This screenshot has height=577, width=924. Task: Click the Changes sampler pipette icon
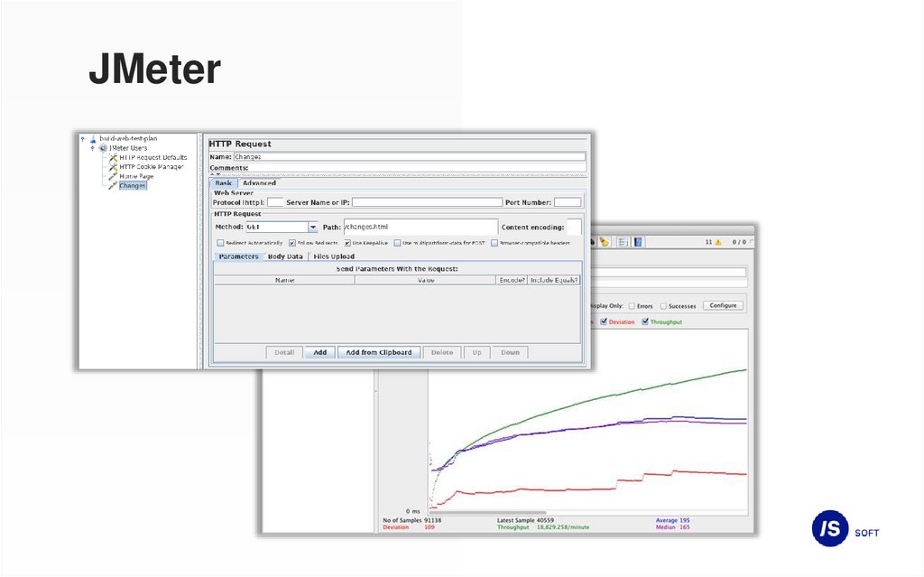point(113,186)
